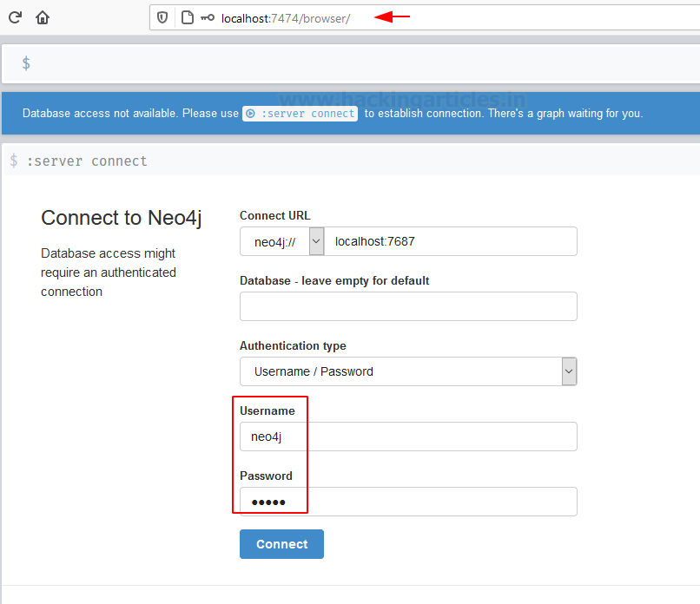Click play icon in :server connect chip
The image size is (700, 604).
point(250,114)
